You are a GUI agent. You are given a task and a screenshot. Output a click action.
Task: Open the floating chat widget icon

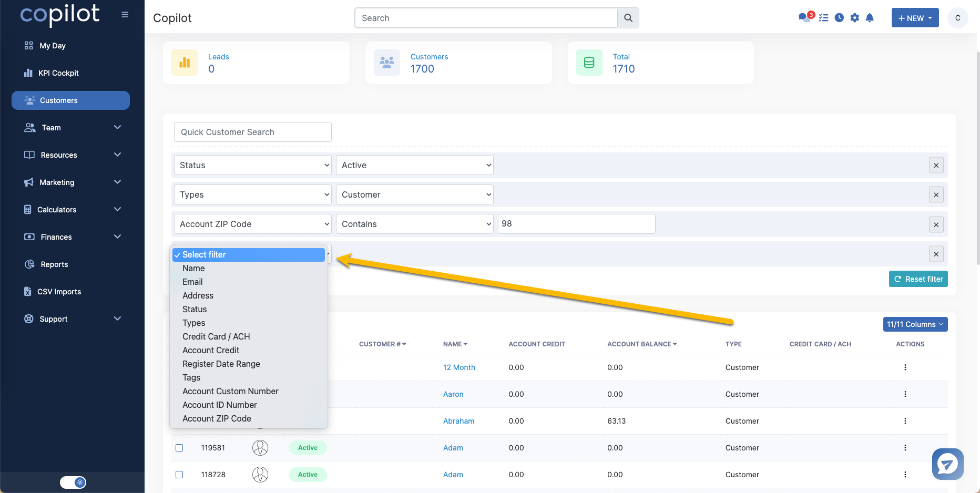947,464
